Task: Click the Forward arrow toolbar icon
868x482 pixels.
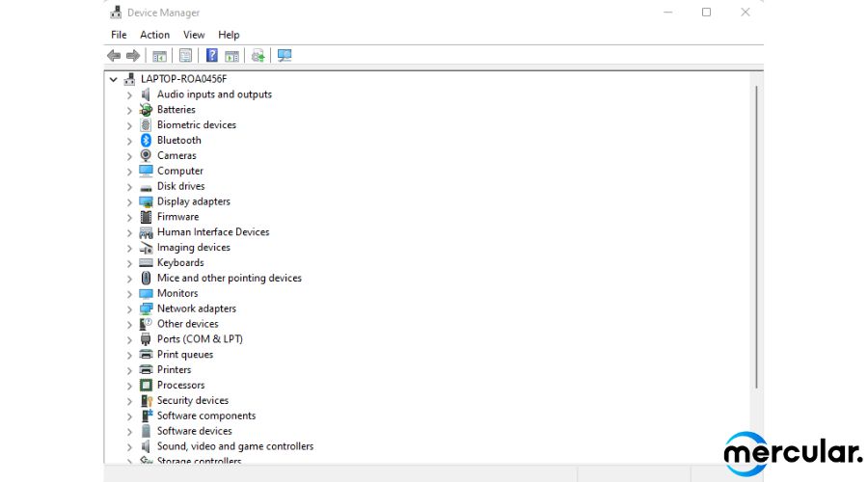Action: coord(133,55)
